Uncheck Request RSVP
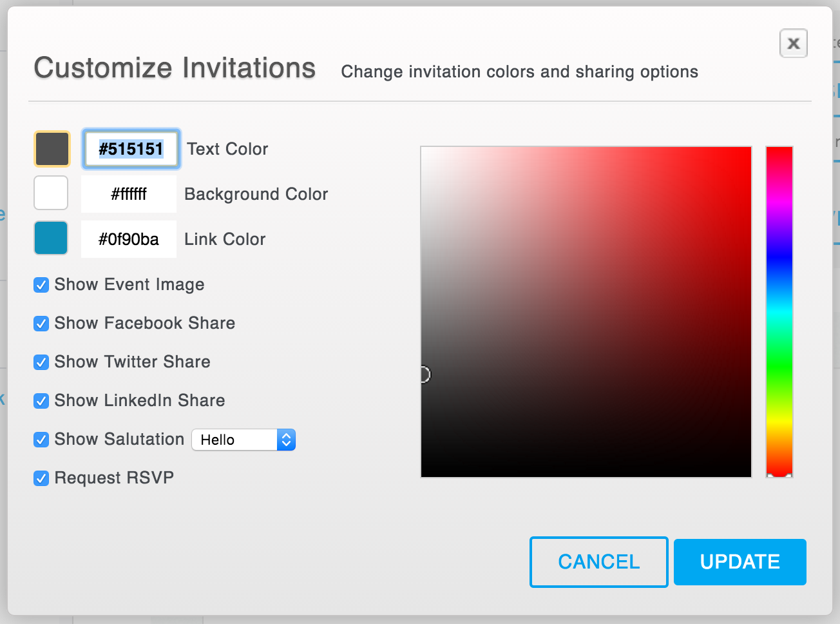840x624 pixels. point(41,478)
